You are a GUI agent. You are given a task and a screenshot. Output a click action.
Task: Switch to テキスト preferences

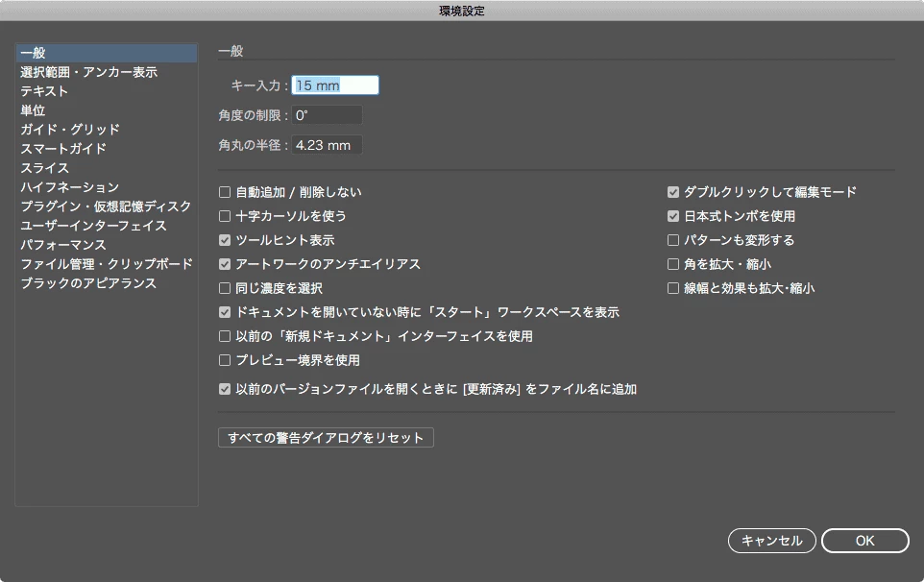(x=44, y=91)
